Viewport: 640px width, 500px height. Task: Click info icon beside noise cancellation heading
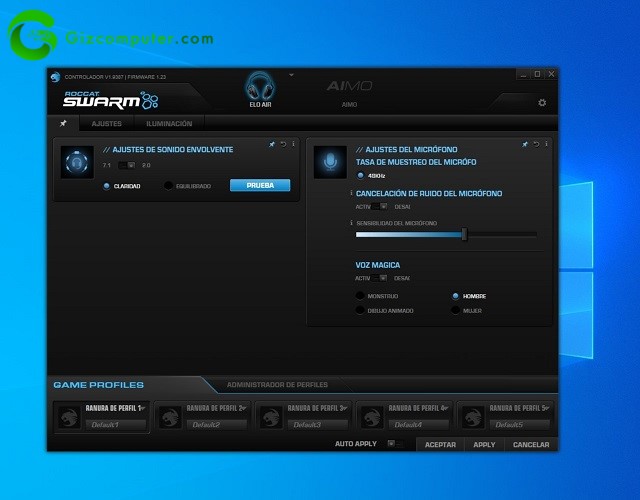351,193
